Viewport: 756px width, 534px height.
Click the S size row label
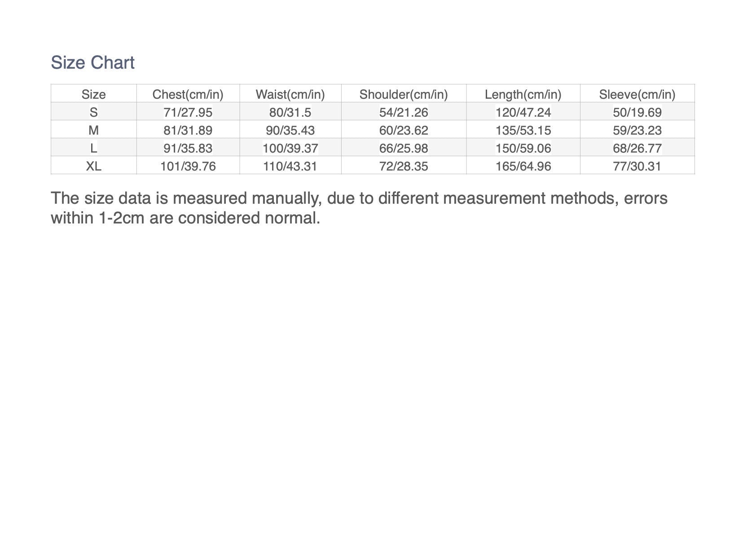[x=93, y=112]
